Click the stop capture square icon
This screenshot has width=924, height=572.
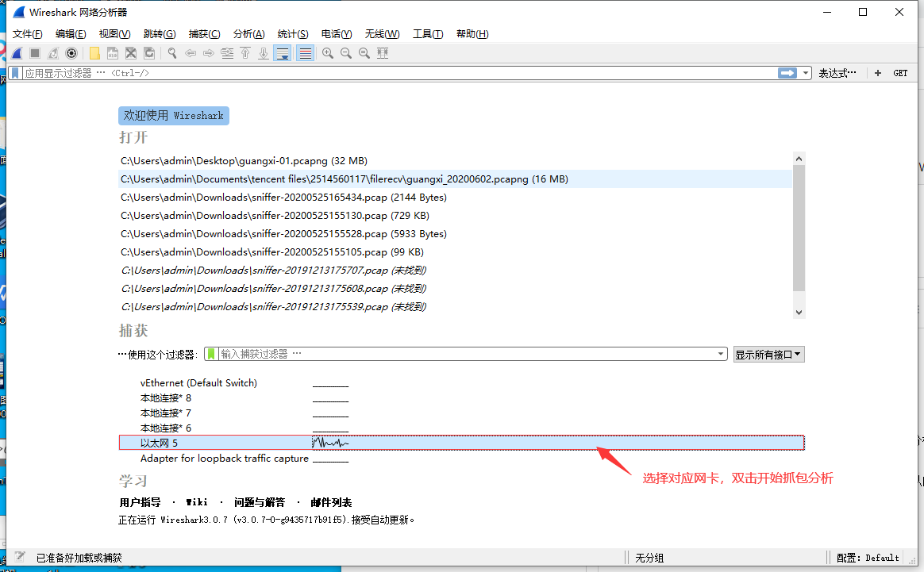[x=35, y=54]
